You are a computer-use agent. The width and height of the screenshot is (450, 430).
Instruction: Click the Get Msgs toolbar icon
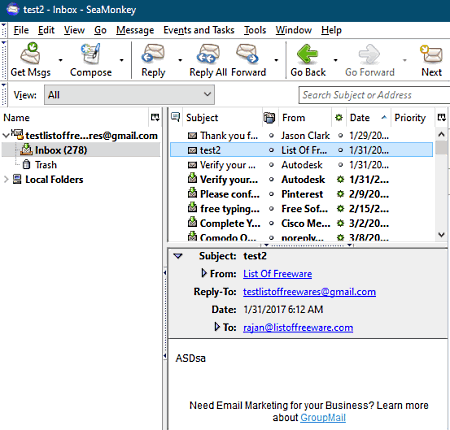[x=30, y=54]
